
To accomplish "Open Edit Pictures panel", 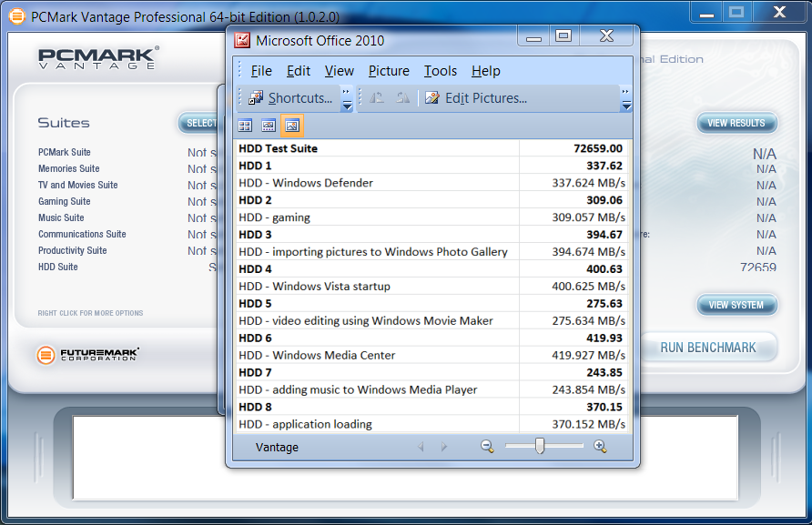I will pos(475,98).
